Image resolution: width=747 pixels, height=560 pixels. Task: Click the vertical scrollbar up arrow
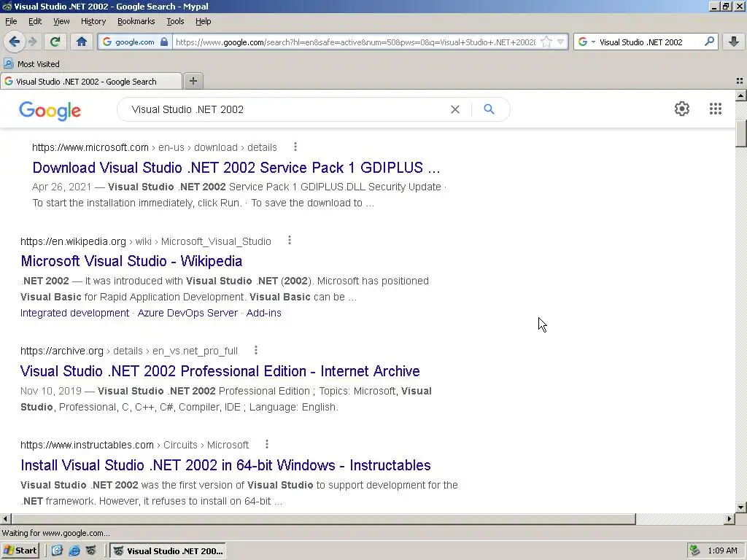pos(741,96)
